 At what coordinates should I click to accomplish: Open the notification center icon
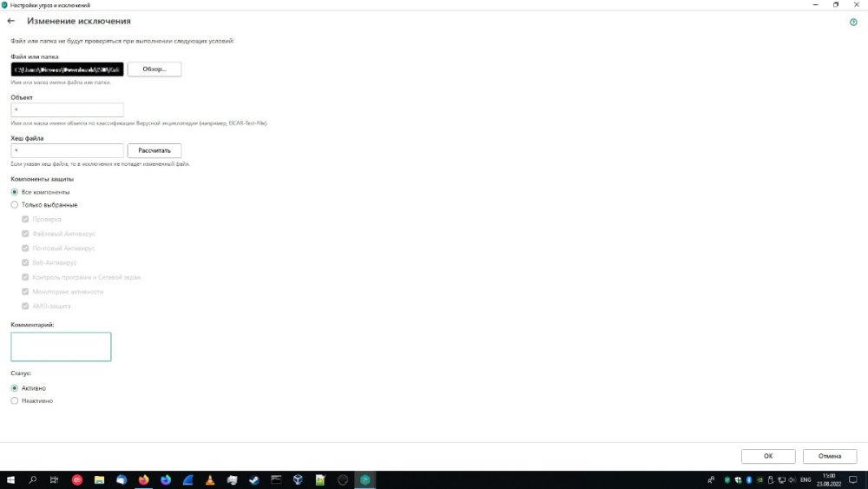(x=853, y=480)
